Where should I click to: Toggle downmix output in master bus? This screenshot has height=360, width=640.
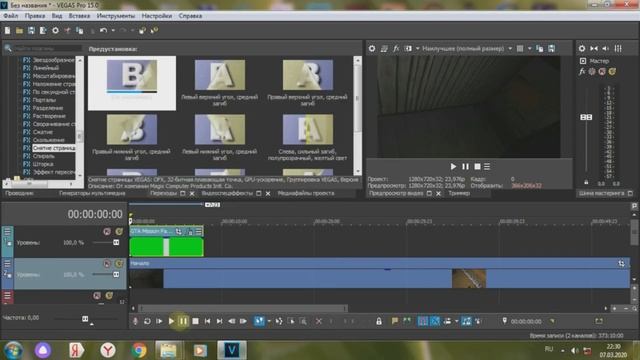click(594, 49)
